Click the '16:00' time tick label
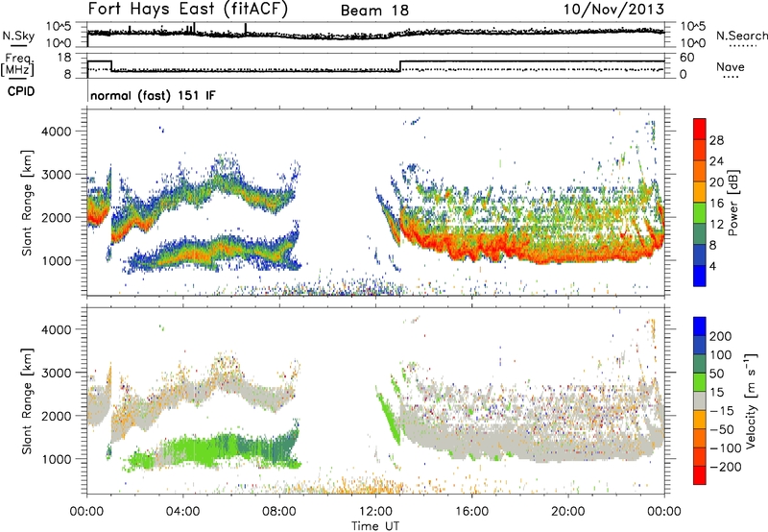Screen dimensions: 768x532 471,512
